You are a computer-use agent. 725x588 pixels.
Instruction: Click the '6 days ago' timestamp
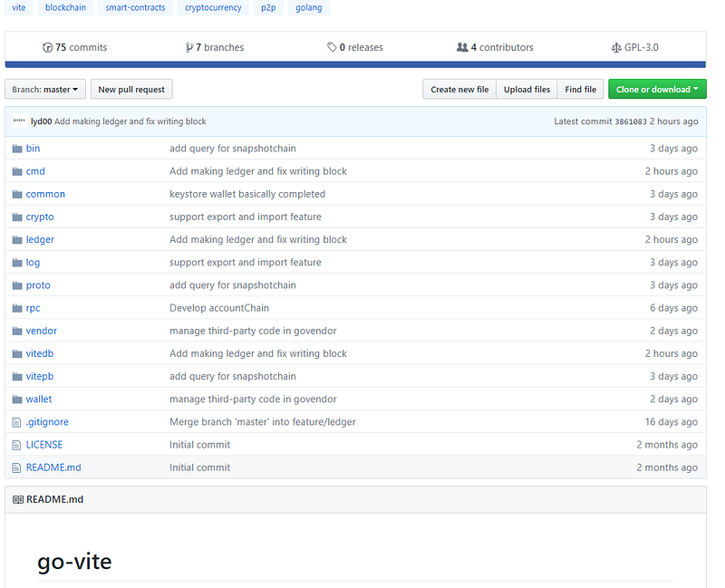(x=673, y=308)
